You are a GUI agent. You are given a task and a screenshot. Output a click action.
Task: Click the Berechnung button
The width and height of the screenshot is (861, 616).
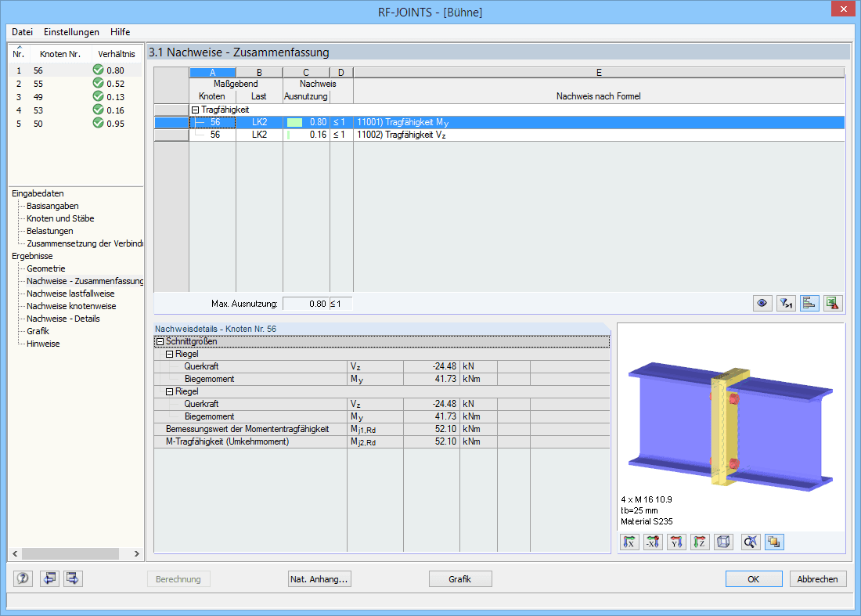pyautogui.click(x=178, y=578)
